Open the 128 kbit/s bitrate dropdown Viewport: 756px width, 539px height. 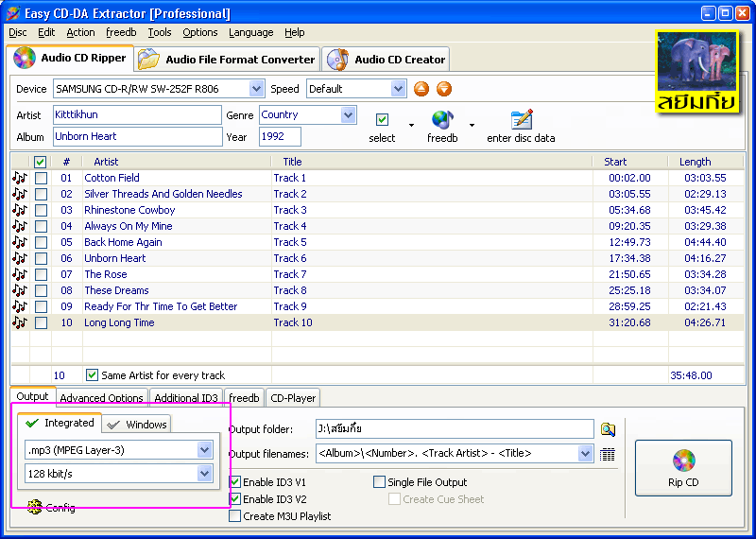(x=204, y=474)
